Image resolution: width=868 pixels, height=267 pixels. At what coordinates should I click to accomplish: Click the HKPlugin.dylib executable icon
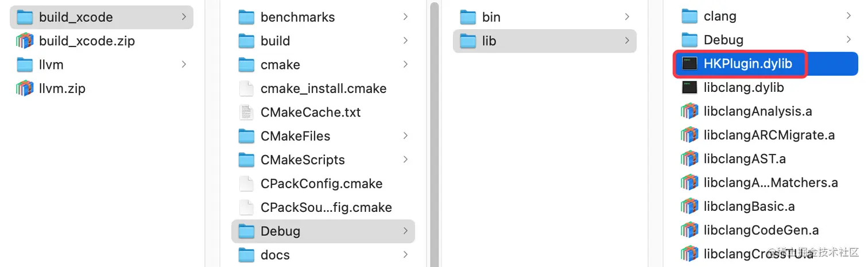tap(689, 64)
